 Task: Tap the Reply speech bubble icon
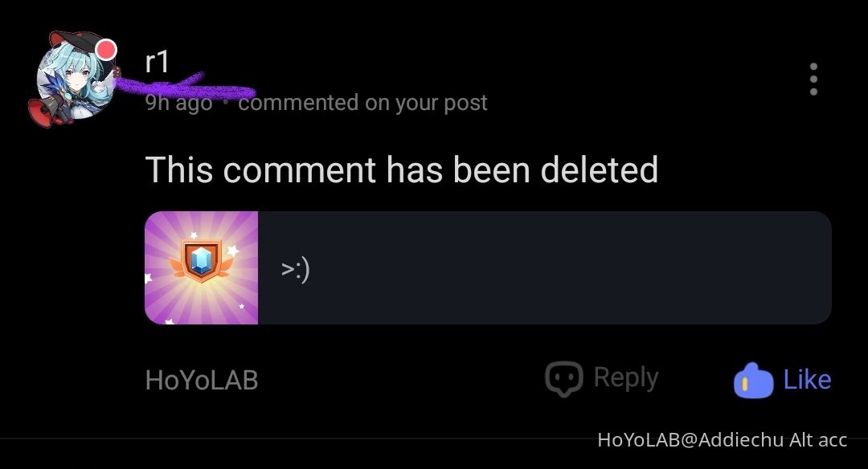[563, 379]
